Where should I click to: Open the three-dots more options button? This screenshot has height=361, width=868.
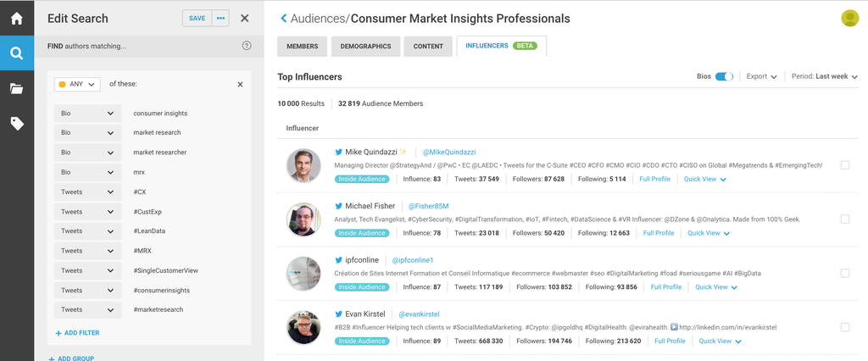click(220, 18)
